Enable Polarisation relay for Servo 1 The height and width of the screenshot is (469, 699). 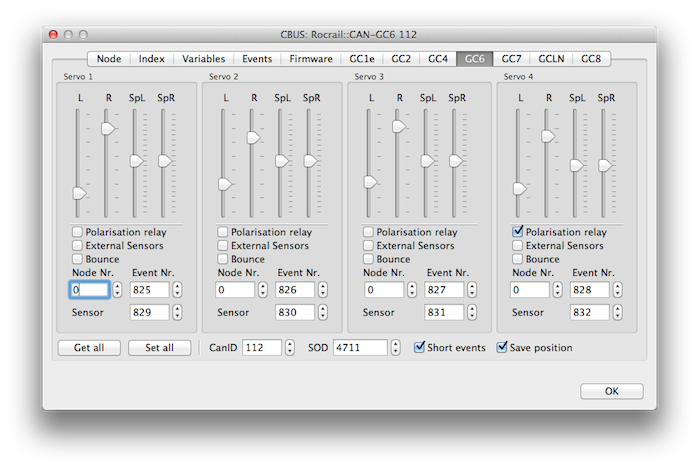pos(78,232)
